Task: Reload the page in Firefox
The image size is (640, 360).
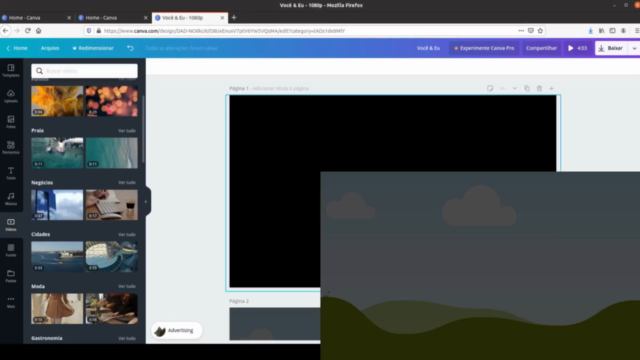Action: pos(28,31)
